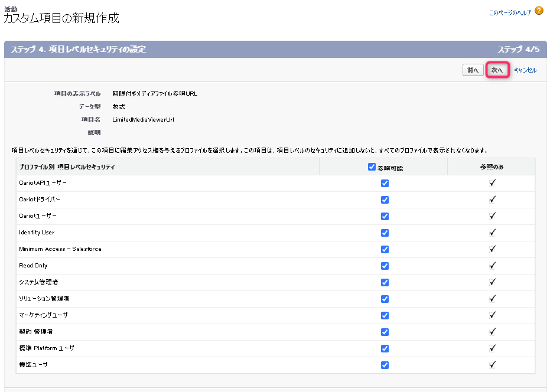The height and width of the screenshot is (392, 550).
Task: Click the 標準ユーザ profile name
Action: 33,365
